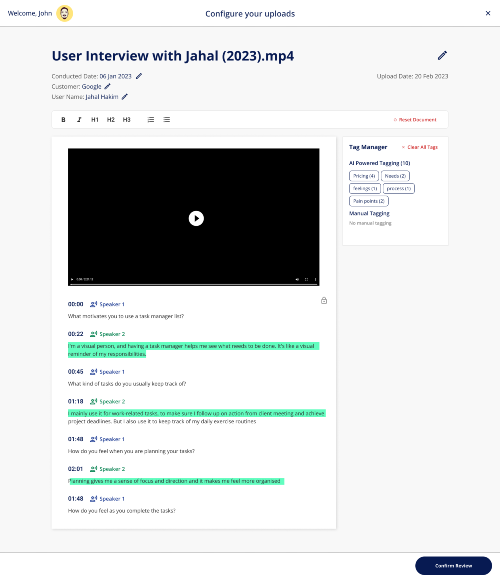Click the Confirm Review button

(x=453, y=565)
